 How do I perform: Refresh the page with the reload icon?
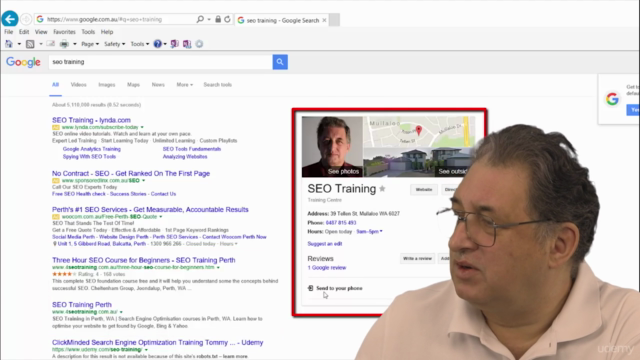tap(227, 19)
